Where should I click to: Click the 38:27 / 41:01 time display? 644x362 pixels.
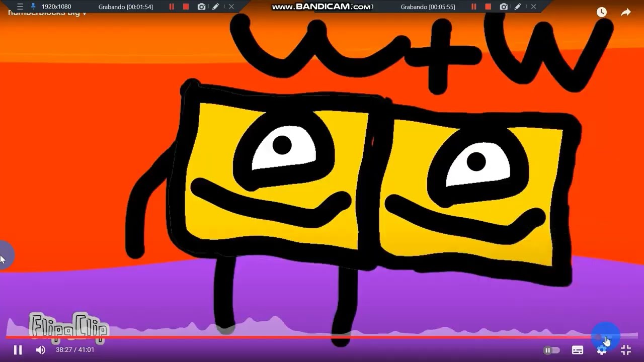[x=75, y=349]
